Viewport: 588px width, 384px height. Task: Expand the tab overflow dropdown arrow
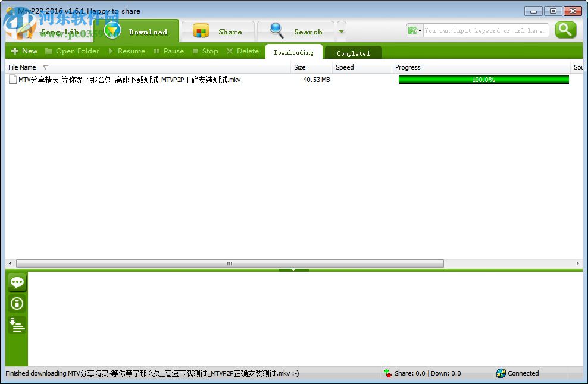[x=341, y=32]
